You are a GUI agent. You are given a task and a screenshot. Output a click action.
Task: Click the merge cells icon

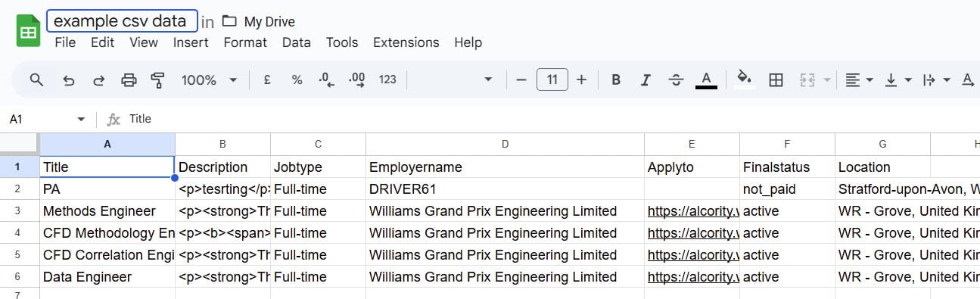coord(807,79)
